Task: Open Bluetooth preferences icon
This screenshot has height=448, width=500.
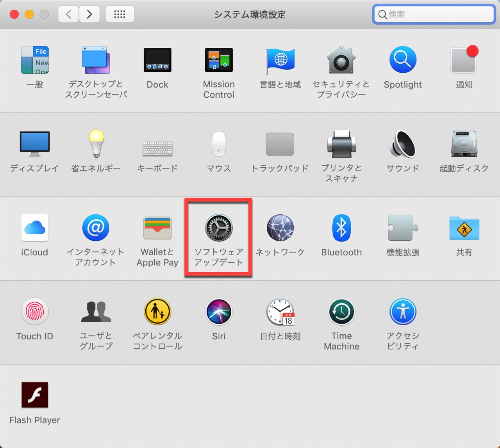Action: click(341, 228)
